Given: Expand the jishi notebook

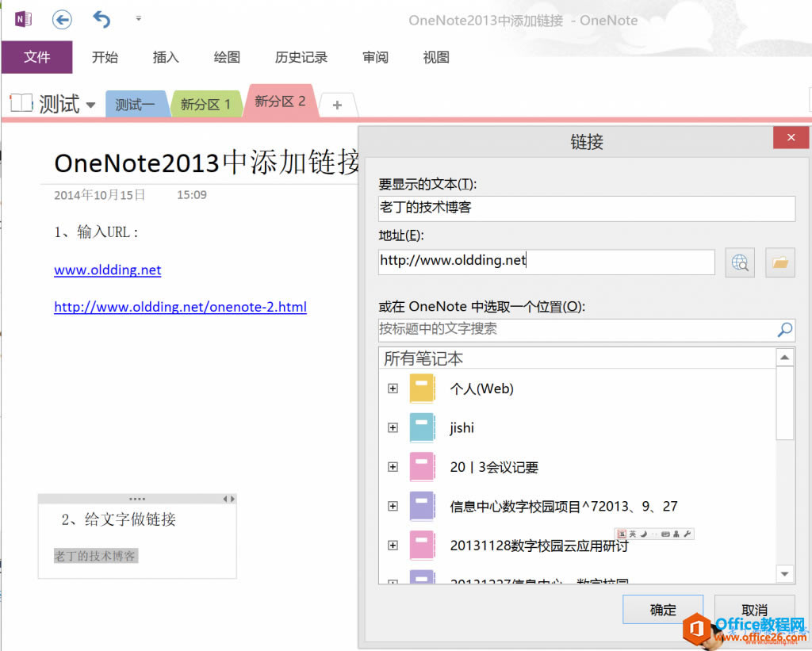Looking at the screenshot, I should pyautogui.click(x=393, y=427).
